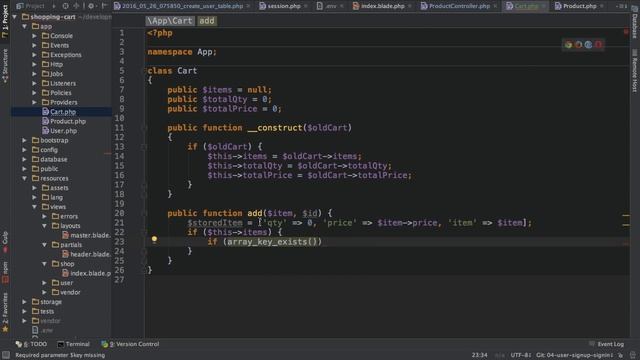Open the Project view dropdown
640x360 pixels.
pyautogui.click(x=35, y=6)
